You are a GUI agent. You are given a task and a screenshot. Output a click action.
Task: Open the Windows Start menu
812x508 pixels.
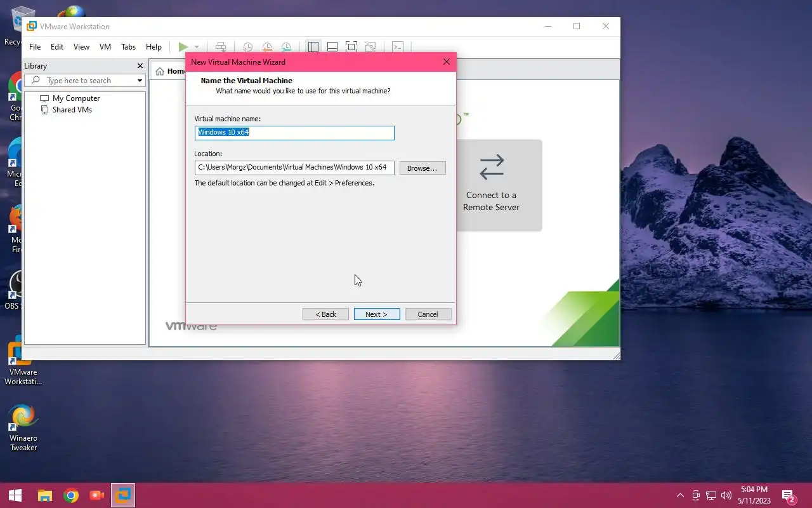click(x=15, y=495)
